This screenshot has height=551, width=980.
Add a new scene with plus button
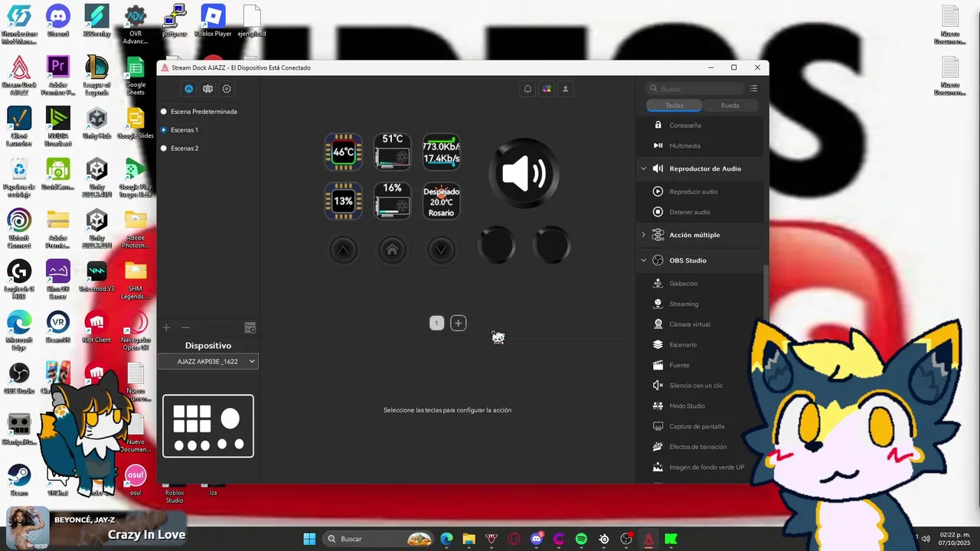coord(166,328)
